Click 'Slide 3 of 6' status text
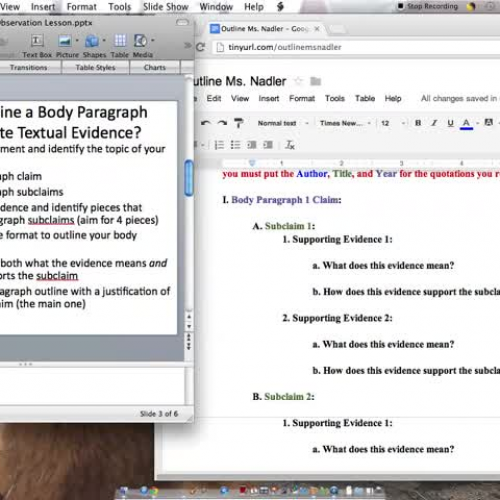Screen dimensions: 500x500 [159, 414]
